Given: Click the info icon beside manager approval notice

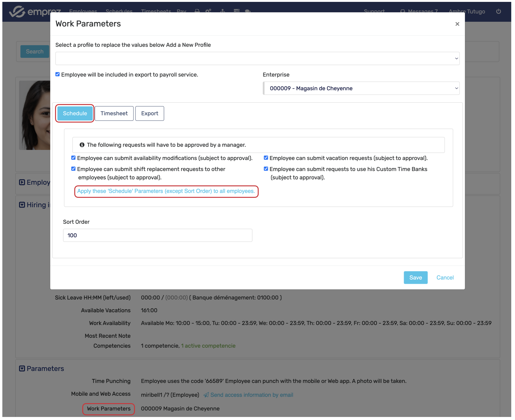Looking at the screenshot, I should tap(82, 145).
